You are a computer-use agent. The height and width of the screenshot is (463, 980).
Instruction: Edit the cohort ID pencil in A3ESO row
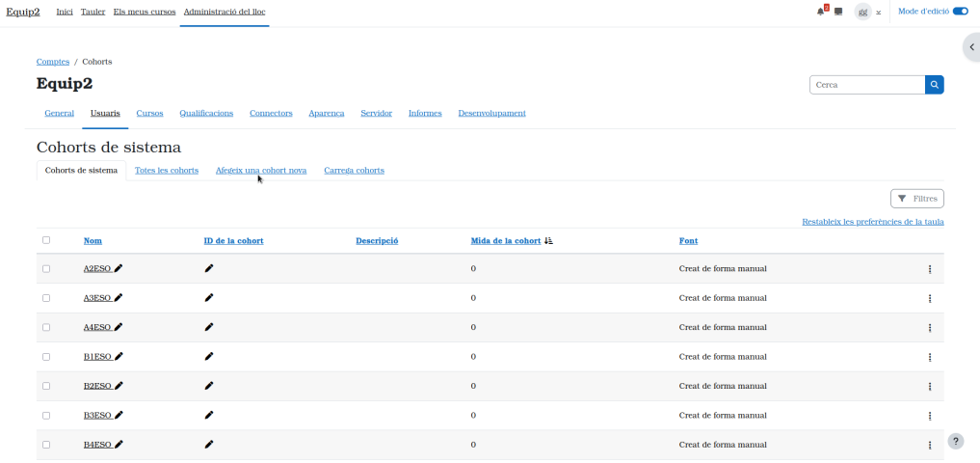(209, 298)
